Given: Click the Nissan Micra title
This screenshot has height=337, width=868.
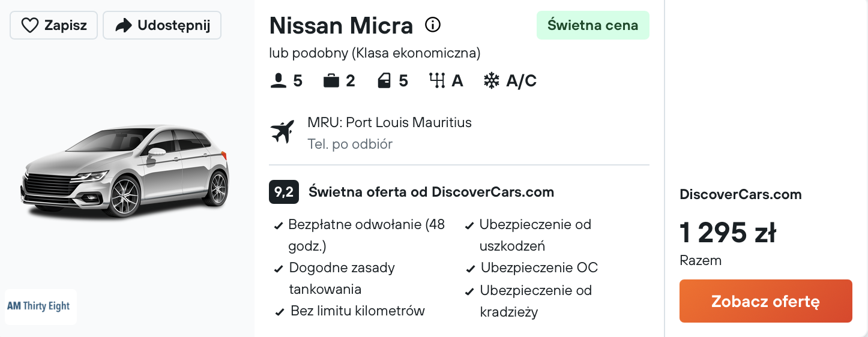Looking at the screenshot, I should 341,26.
